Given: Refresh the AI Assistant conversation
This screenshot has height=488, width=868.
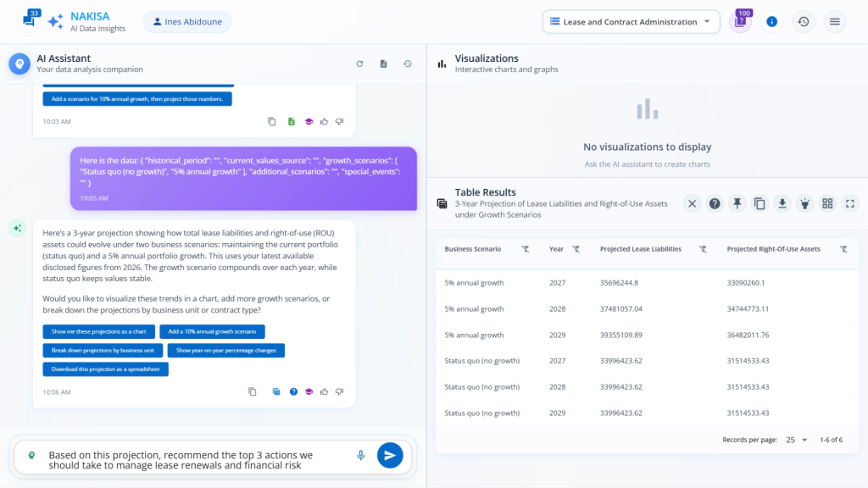Looking at the screenshot, I should pos(359,64).
